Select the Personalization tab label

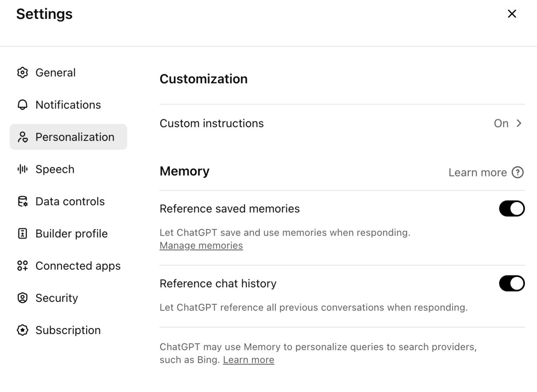pyautogui.click(x=75, y=137)
